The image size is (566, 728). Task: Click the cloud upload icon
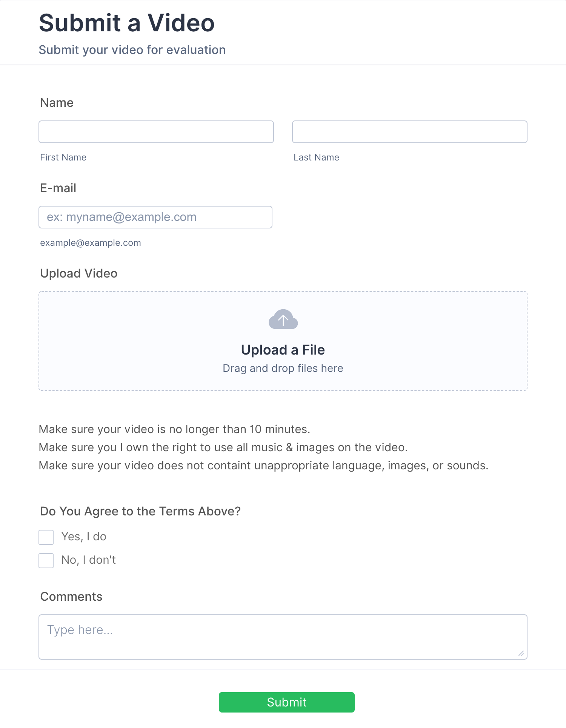point(283,319)
